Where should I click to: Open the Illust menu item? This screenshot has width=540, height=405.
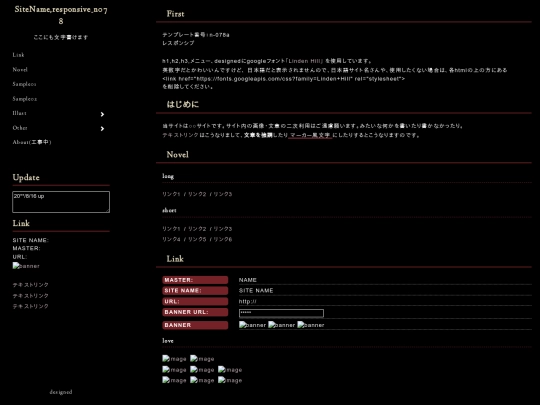pyautogui.click(x=20, y=113)
